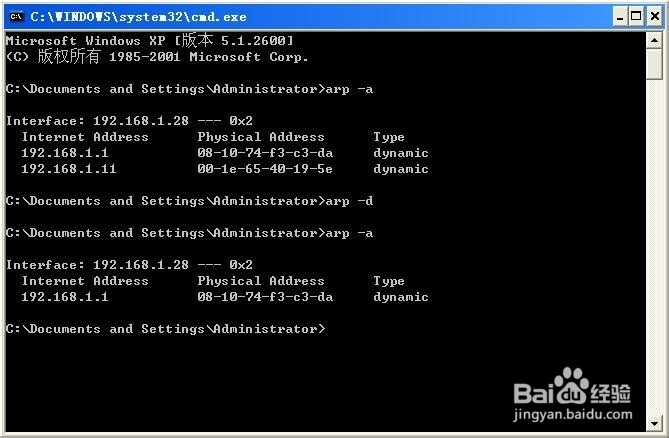The height and width of the screenshot is (438, 669).
Task: Click the last command prompt line
Action: pos(166,329)
